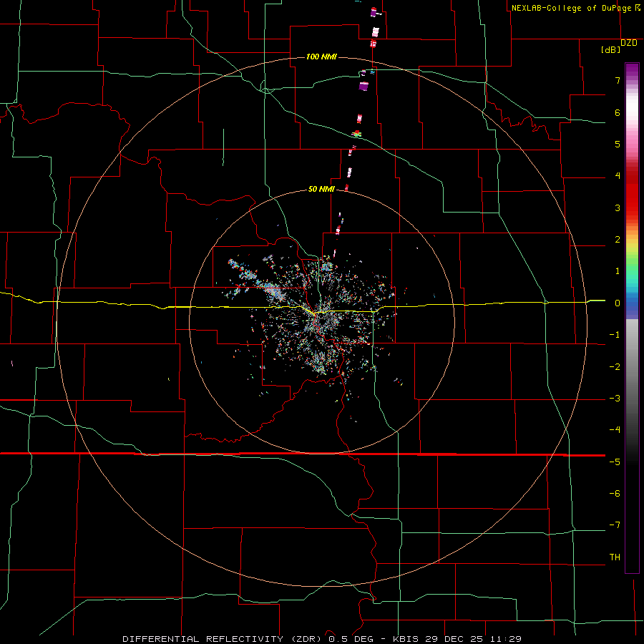Click the [dB] unit label
Screen dimensions: 644x644
(610, 49)
